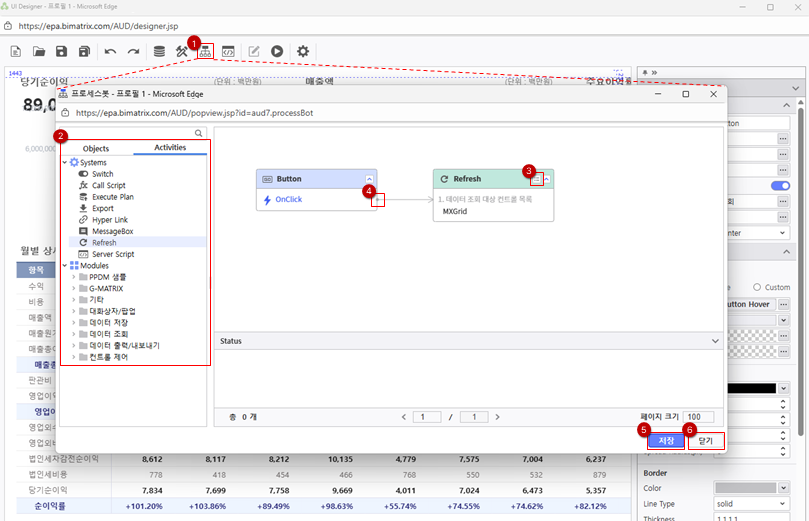
Task: Open the settings gear in toolbar
Action: pyautogui.click(x=302, y=51)
